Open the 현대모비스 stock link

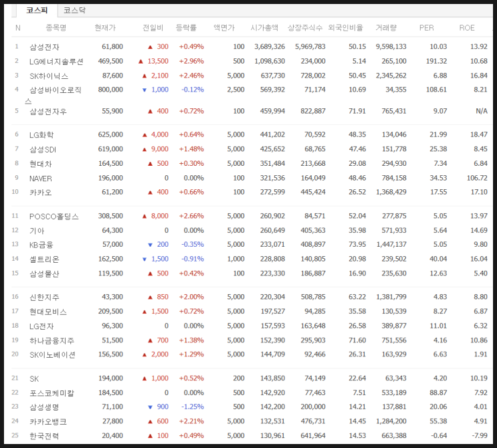(x=48, y=312)
